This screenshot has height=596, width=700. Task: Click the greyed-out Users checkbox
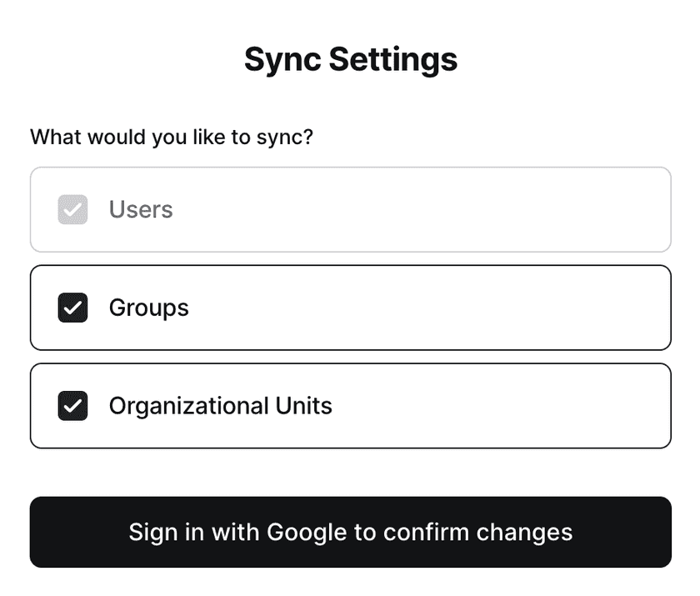coord(72,209)
